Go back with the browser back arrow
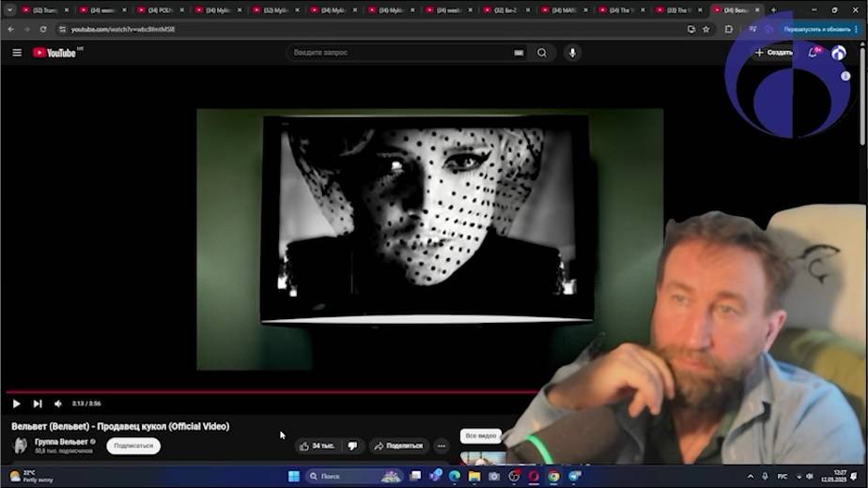The image size is (868, 488). click(11, 29)
